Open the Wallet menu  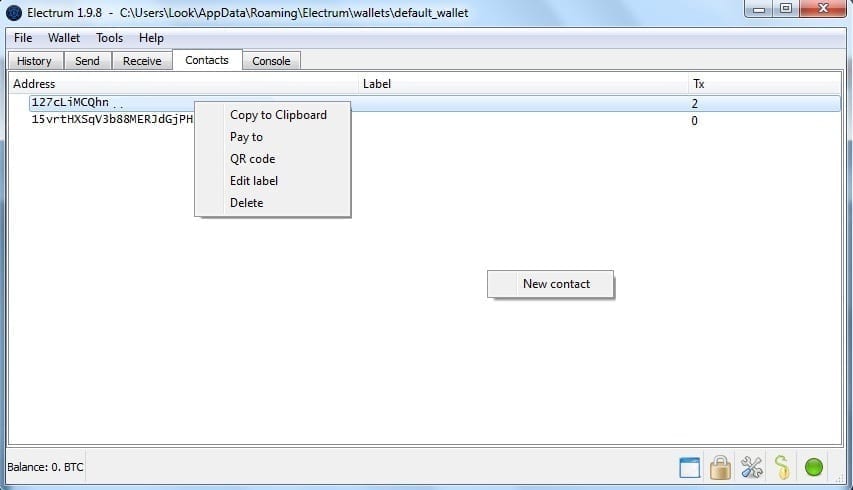pos(64,38)
